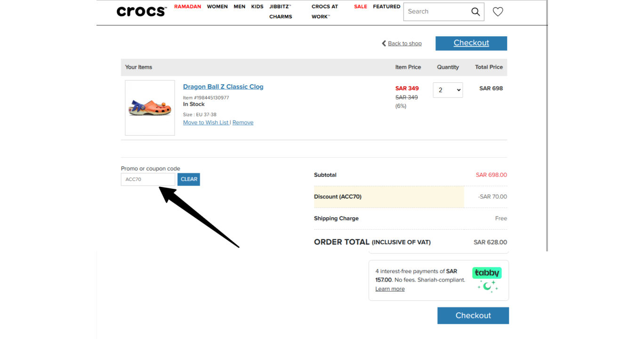The height and width of the screenshot is (339, 644).
Task: Open the CROCS AT WORK menu
Action: point(325,12)
